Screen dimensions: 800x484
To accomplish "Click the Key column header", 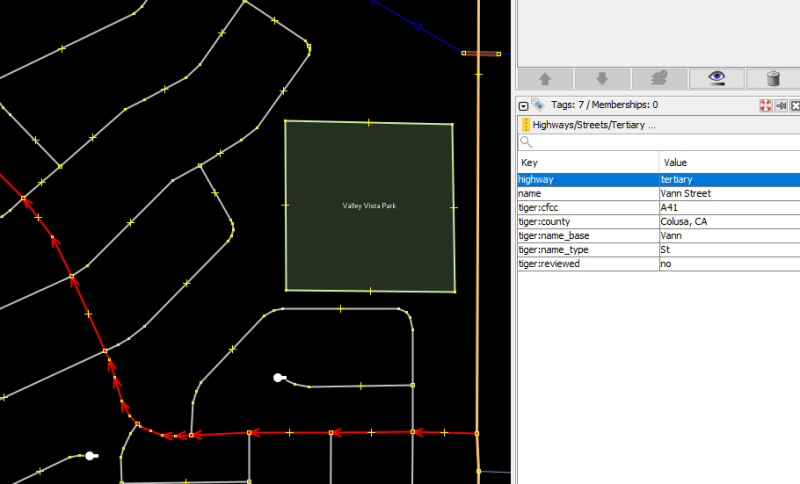I will 589,163.
